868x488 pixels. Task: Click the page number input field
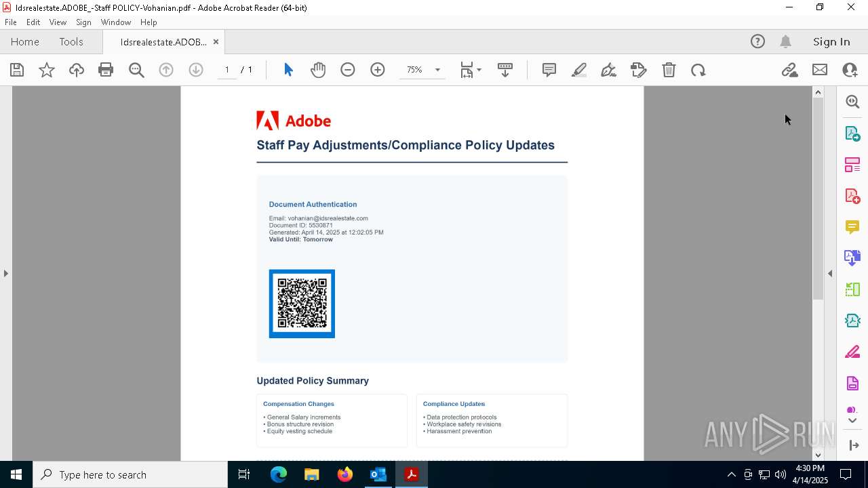tap(227, 70)
